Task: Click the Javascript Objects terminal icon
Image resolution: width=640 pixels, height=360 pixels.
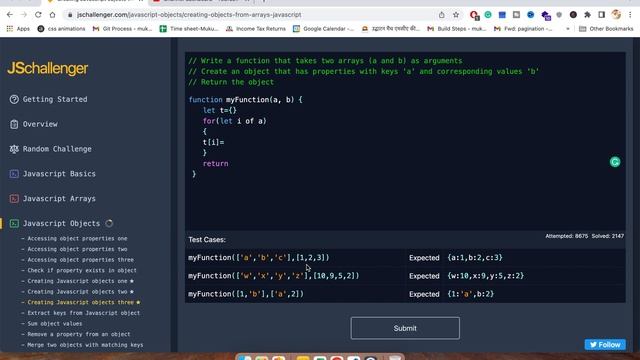Action: 14,223
